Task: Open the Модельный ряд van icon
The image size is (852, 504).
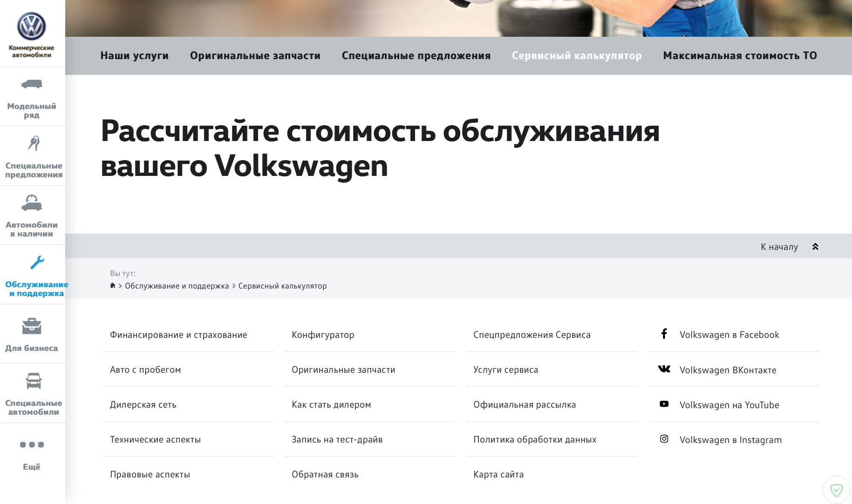Action: tap(32, 84)
